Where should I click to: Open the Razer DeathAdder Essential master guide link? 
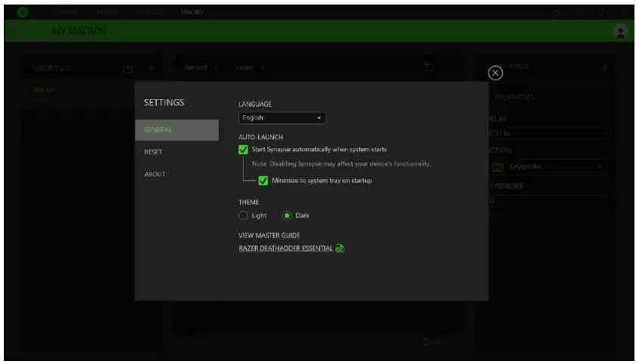pos(285,248)
